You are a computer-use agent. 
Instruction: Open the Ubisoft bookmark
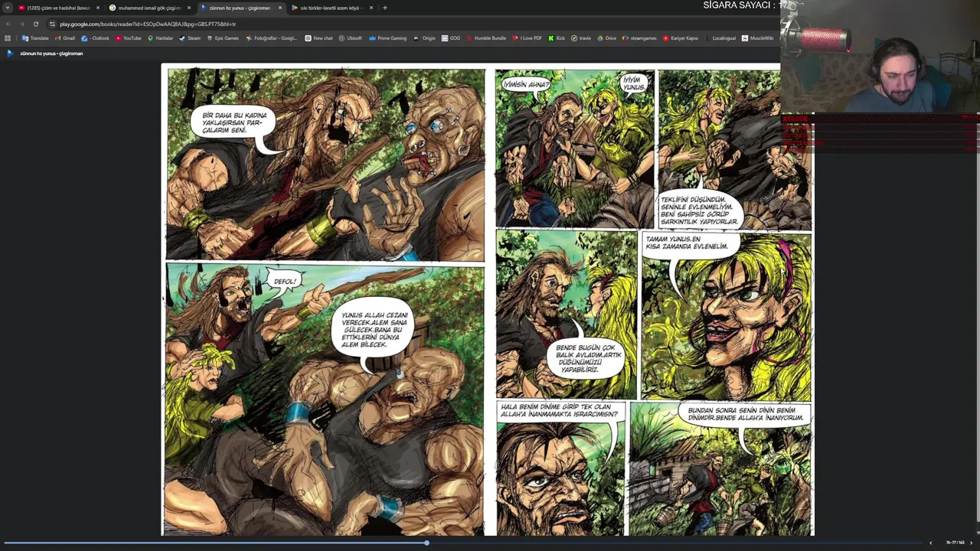pos(351,38)
